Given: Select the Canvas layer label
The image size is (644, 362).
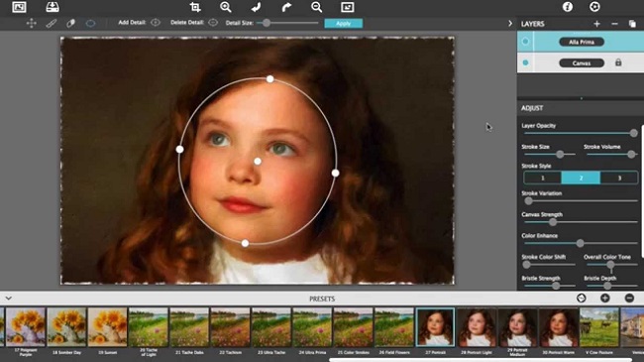Looking at the screenshot, I should tap(582, 62).
